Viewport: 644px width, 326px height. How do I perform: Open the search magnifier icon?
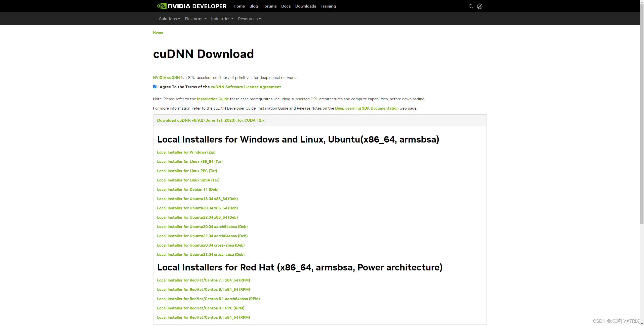click(x=471, y=6)
